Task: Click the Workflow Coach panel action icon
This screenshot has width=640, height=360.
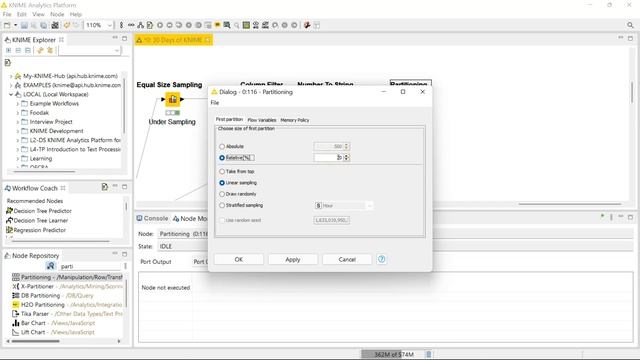Action: click(x=105, y=187)
